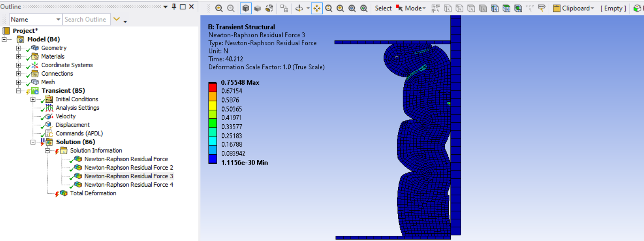Expand the Materials tree node

[x=18, y=56]
